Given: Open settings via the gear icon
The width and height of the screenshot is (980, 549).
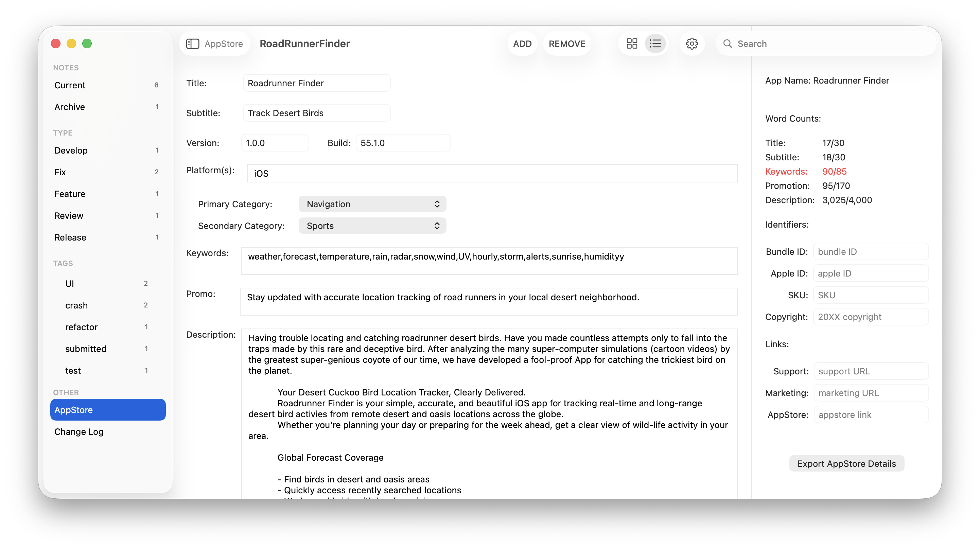Looking at the screenshot, I should point(692,43).
